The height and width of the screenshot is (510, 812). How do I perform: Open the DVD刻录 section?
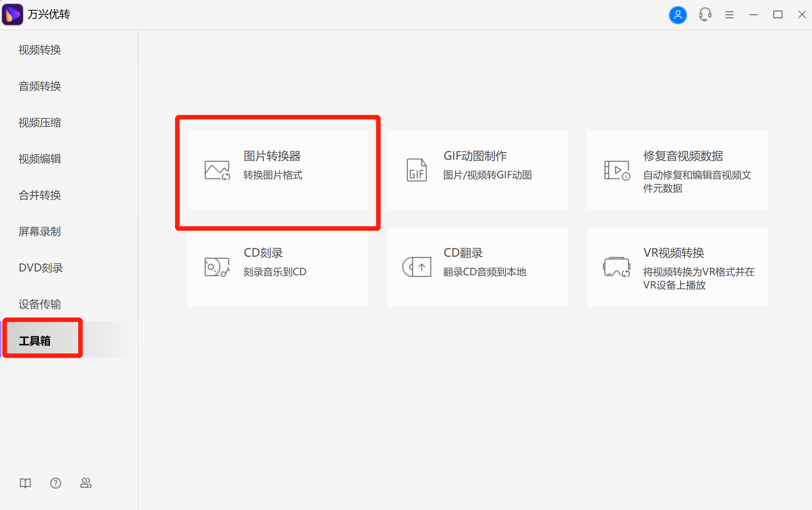coord(40,268)
